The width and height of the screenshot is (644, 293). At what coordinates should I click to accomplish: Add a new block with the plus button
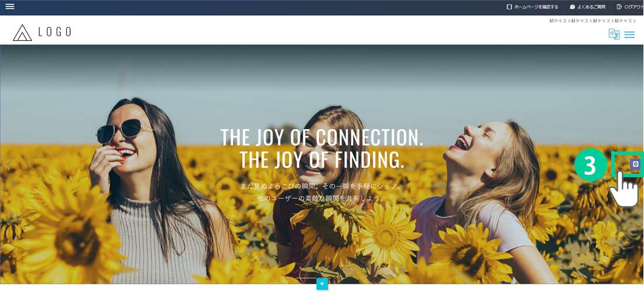[322, 284]
